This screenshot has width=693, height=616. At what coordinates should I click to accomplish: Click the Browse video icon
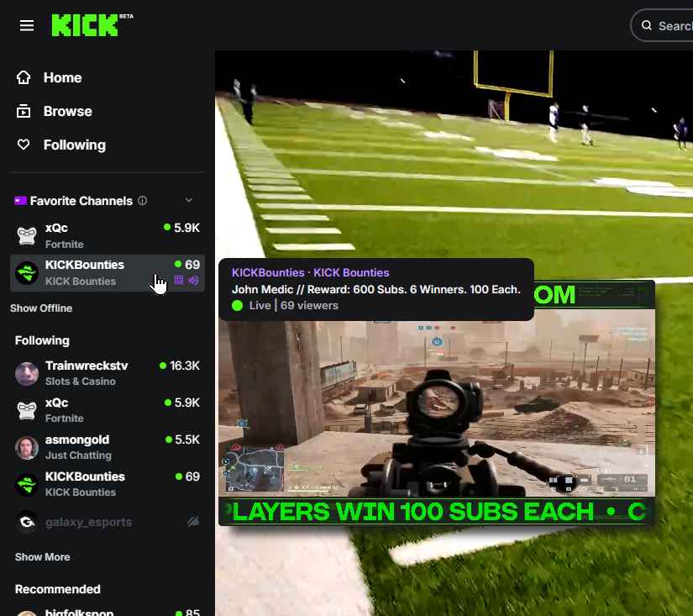pyautogui.click(x=24, y=111)
